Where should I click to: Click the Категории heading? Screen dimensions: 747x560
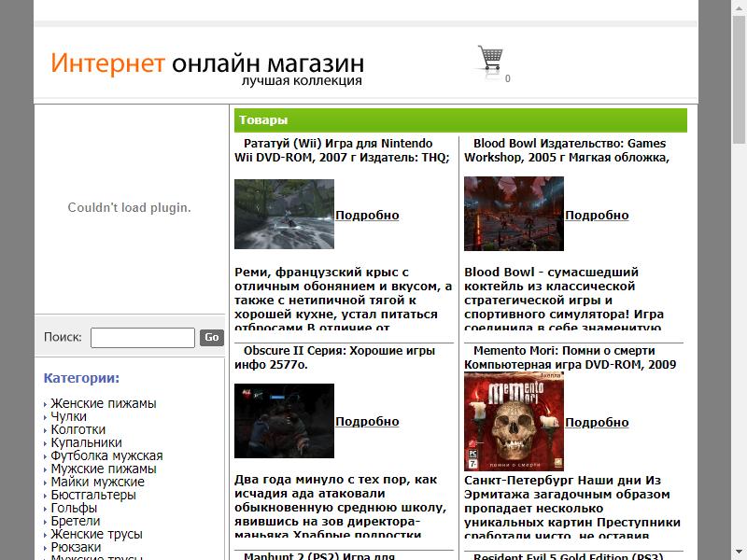81,378
